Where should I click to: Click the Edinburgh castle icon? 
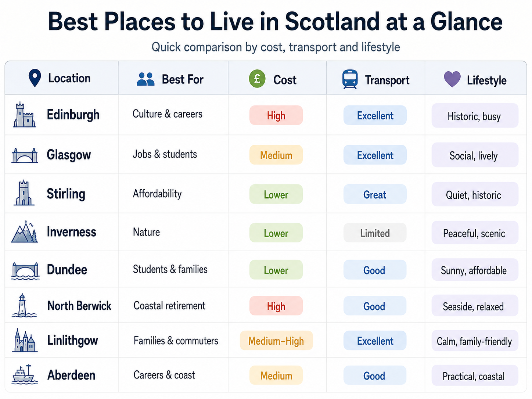click(x=24, y=115)
